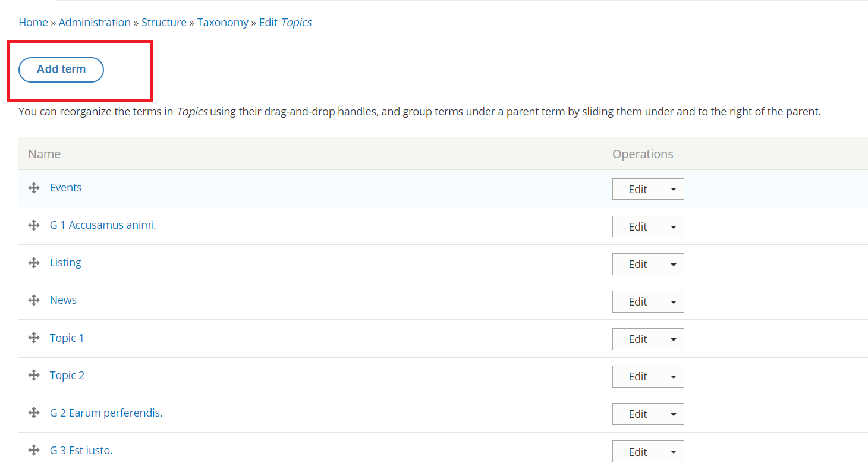Click the Home breadcrumb link
The height and width of the screenshot is (466, 868).
[33, 23]
